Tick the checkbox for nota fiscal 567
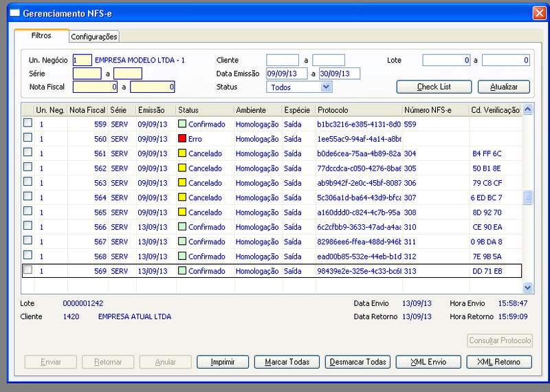550x392 pixels. [x=27, y=241]
